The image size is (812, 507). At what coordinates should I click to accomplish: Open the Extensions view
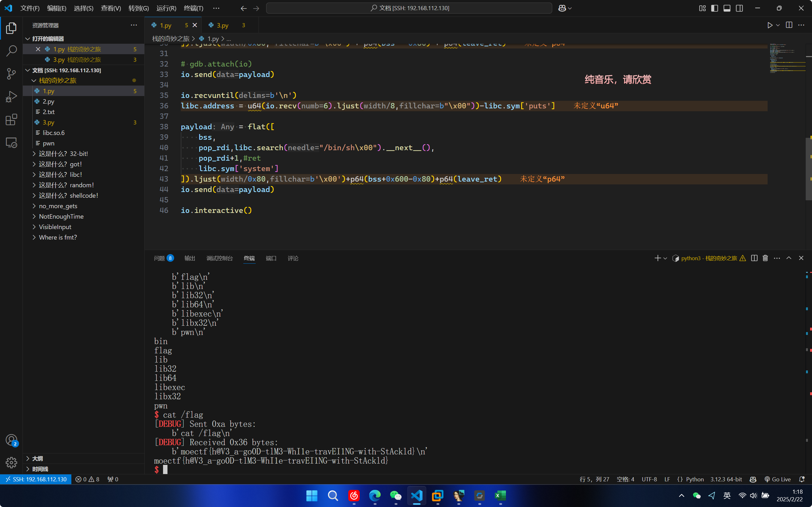coord(11,120)
